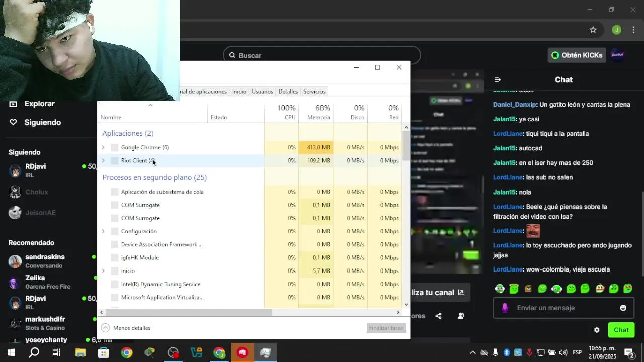The width and height of the screenshot is (644, 362).
Task: Sort by Estado column header
Action: 236,112
